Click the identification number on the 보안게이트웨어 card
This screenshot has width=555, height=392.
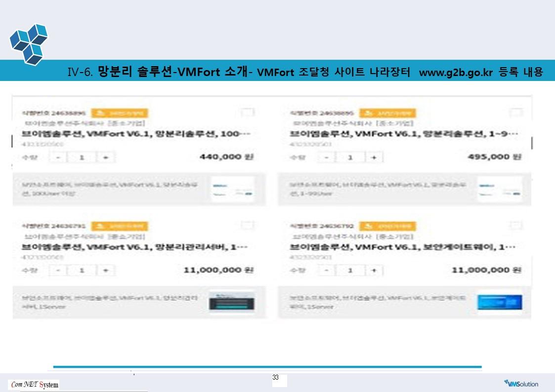[322, 226]
